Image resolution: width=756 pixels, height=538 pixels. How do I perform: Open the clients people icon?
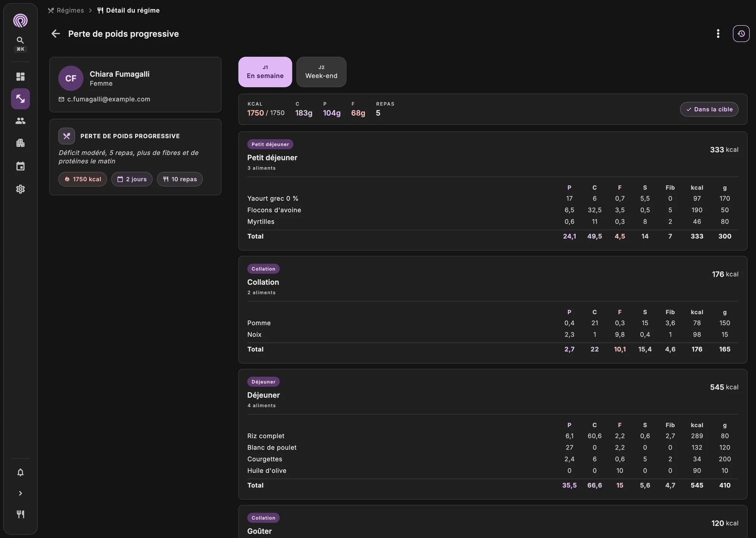click(20, 121)
